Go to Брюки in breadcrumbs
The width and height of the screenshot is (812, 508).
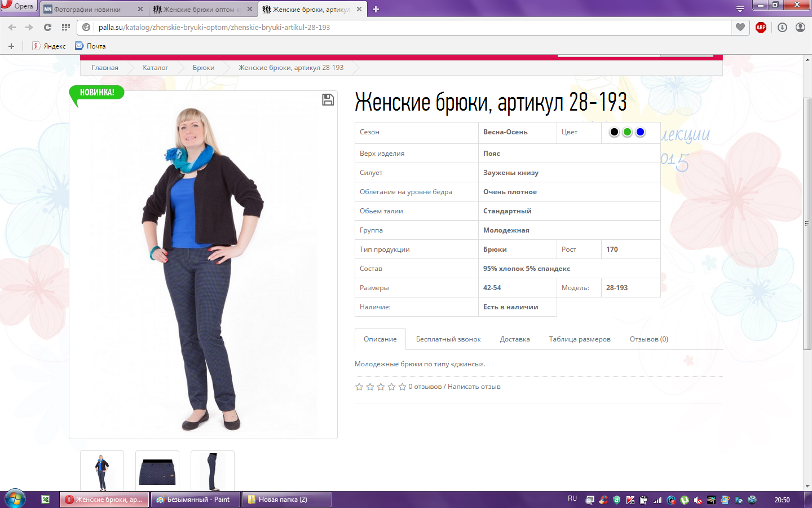pyautogui.click(x=204, y=68)
